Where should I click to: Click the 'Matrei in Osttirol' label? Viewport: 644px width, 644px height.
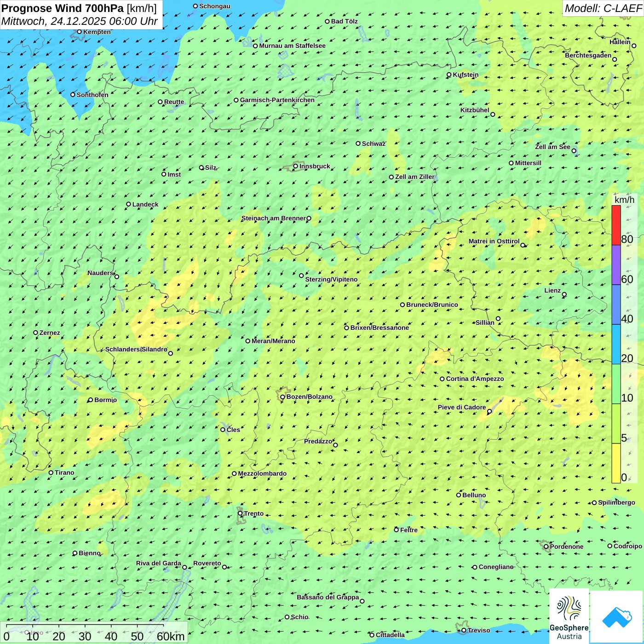[494, 241]
